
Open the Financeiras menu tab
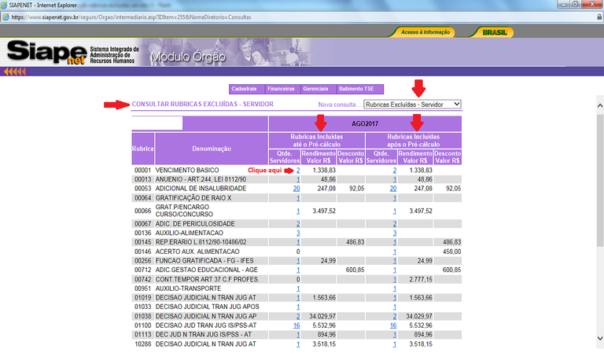pos(281,89)
